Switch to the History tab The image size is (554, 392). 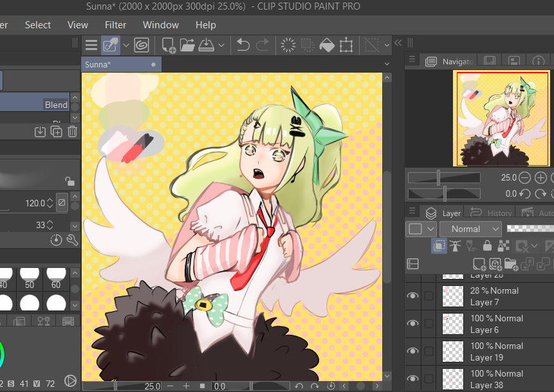[x=492, y=213]
